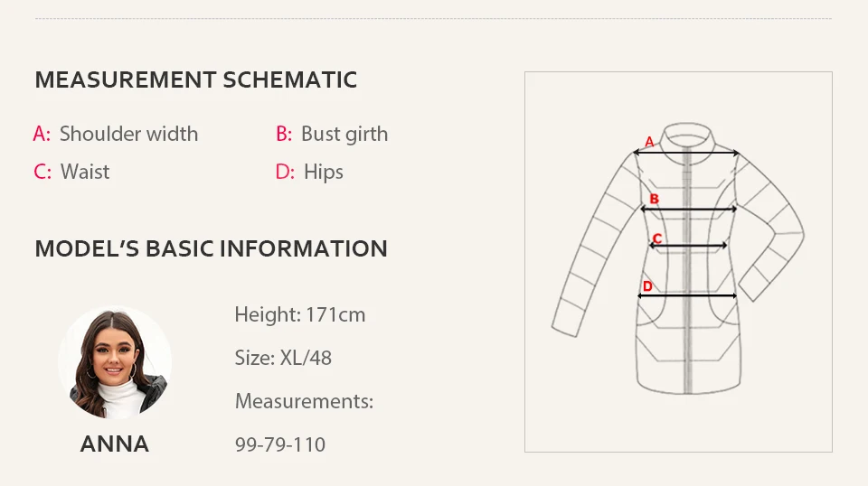
Task: Click the red D marker on jacket diagram
Action: 647,285
